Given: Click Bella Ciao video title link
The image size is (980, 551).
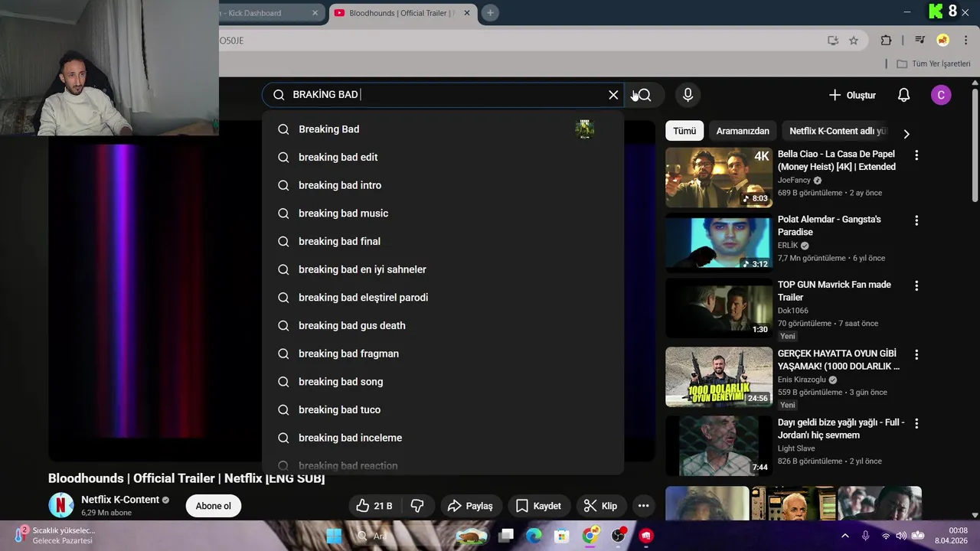Looking at the screenshot, I should (x=837, y=160).
